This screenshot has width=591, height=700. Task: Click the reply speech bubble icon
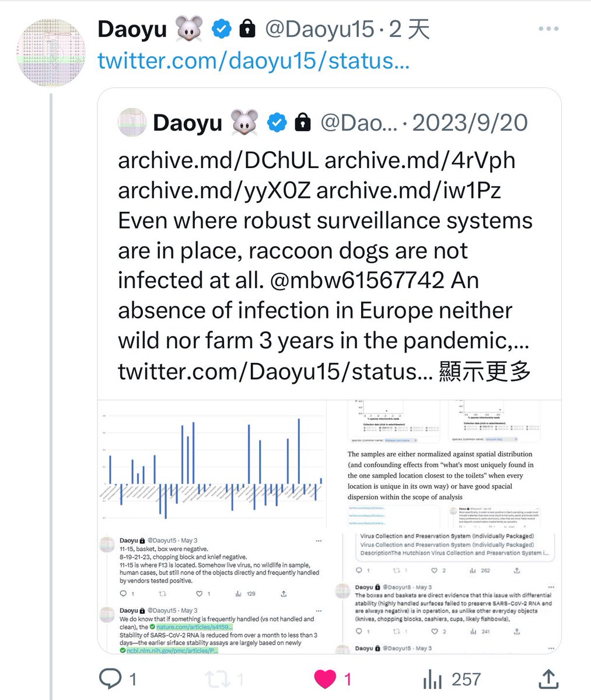click(x=110, y=678)
